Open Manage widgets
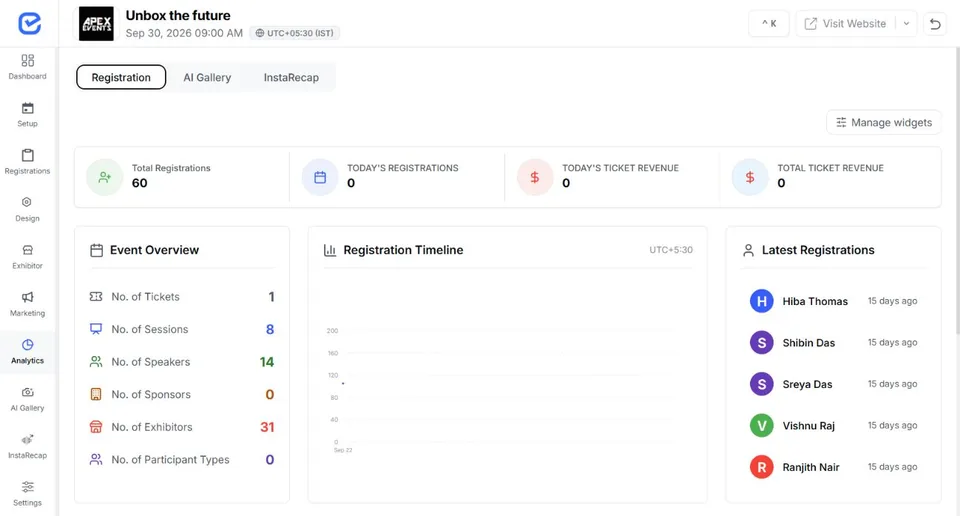Screen dimensions: 960x516 tap(884, 122)
